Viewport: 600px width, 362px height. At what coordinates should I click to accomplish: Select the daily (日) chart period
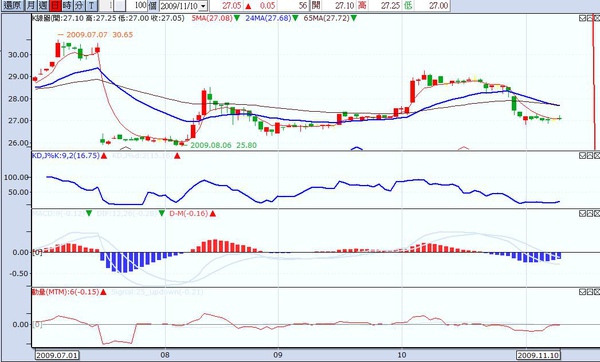[x=55, y=5]
